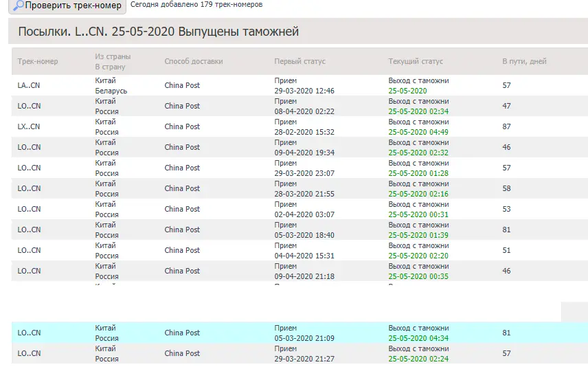Select the В пути, дней column header
Viewport: 588px width, 378px height.
[524, 61]
